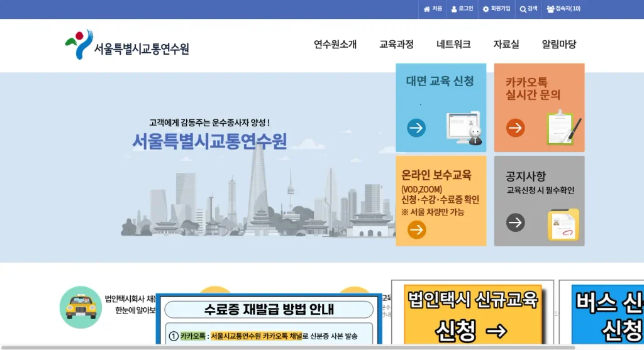Click the 회원가입 link text
This screenshot has height=350, width=644.
click(500, 9)
